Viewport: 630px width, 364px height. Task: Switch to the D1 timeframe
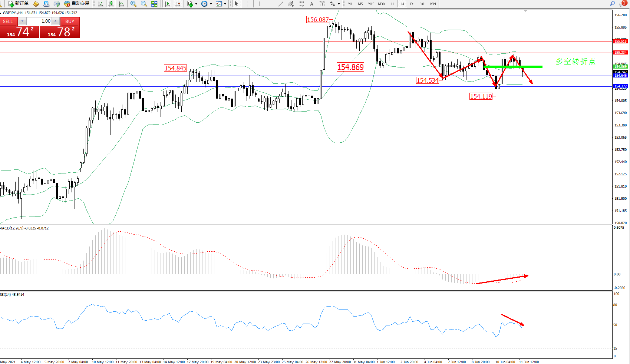[x=412, y=4]
